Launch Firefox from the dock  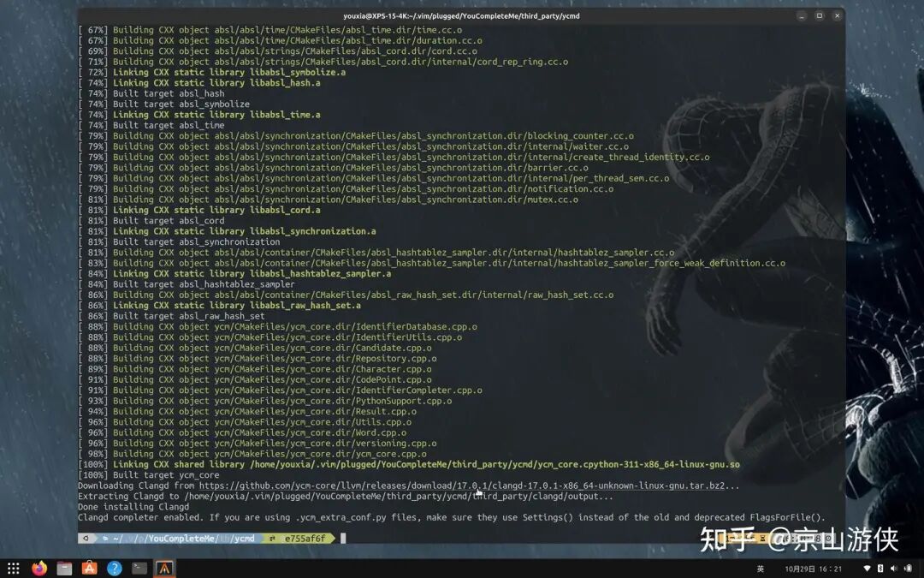tap(39, 569)
